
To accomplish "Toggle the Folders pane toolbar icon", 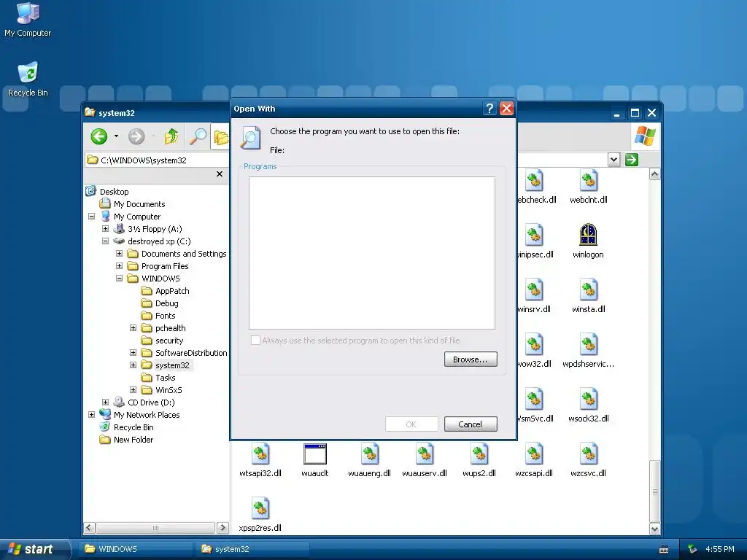I will pos(220,136).
